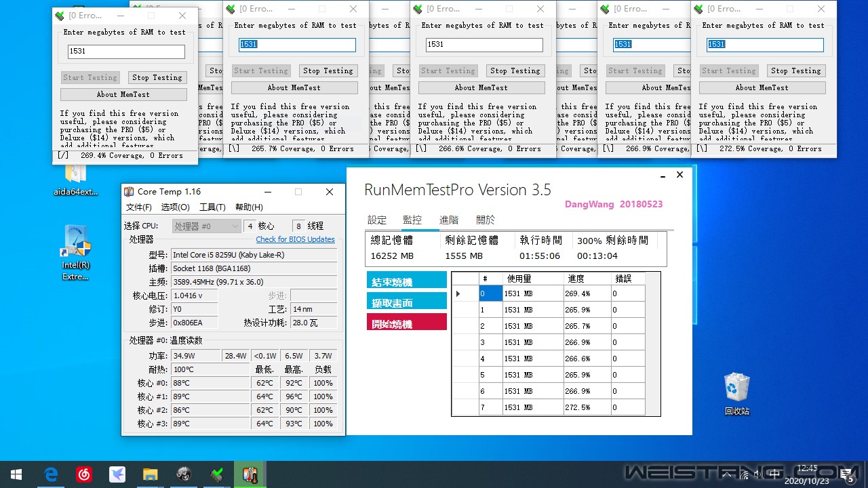Open About MemTest in the 266.6% window
Screen dimensions: 868x488
[481, 87]
